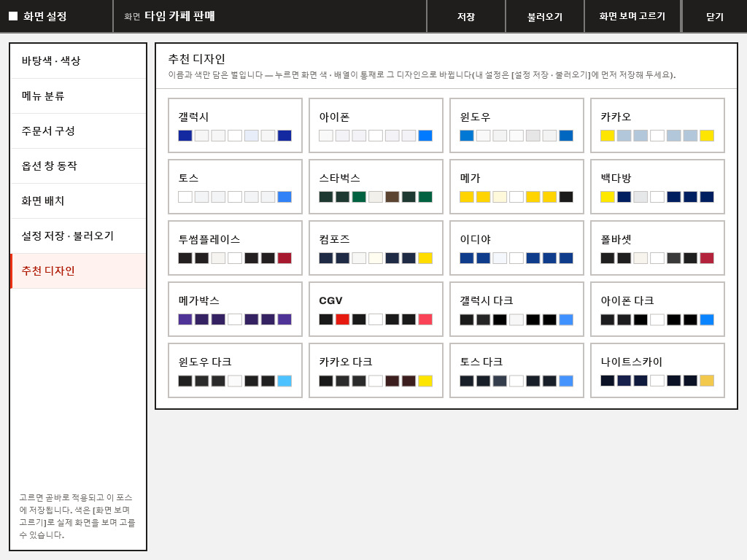This screenshot has height=560, width=747.
Task: Select the 스타벅스 design preset
Action: coord(376,187)
